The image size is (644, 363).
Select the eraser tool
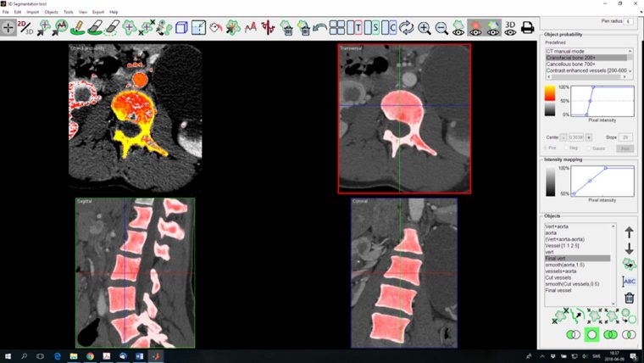95,27
